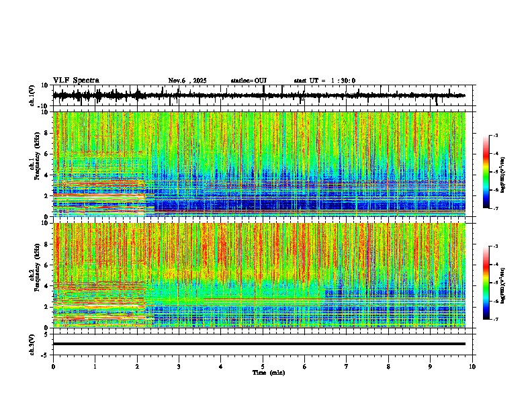532x411 pixels.
Task: Click the 'station=OUJ' label
Action: (x=249, y=81)
